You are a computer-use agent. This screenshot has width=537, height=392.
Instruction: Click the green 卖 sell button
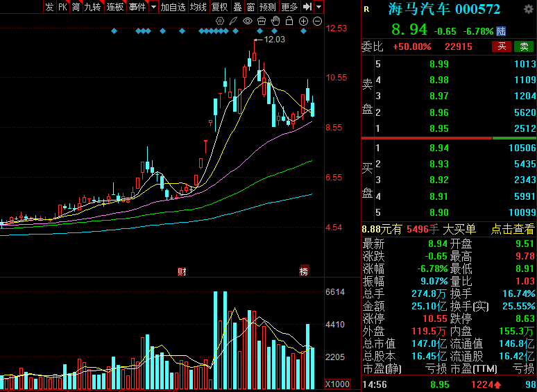pyautogui.click(x=524, y=46)
